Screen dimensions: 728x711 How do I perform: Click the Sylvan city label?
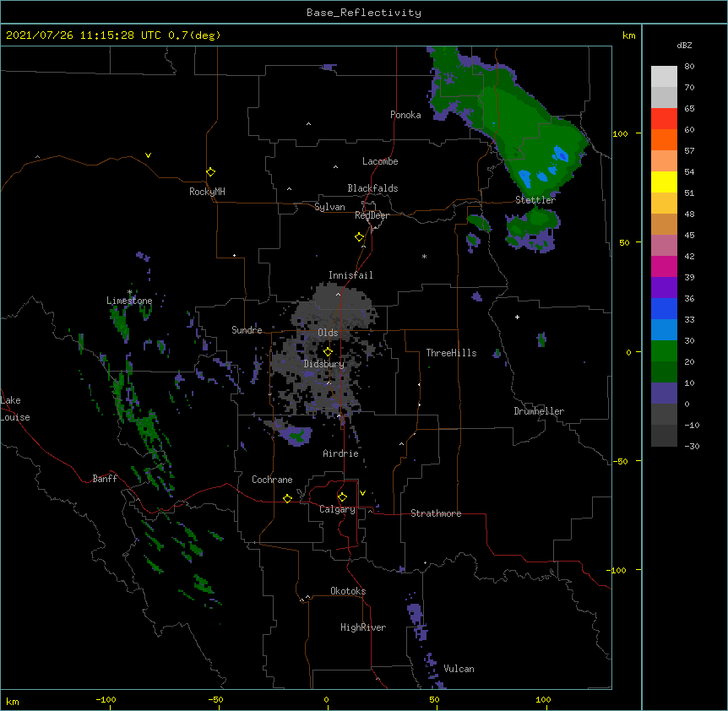(329, 207)
